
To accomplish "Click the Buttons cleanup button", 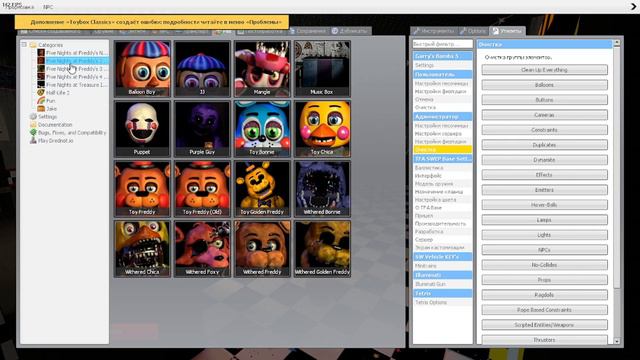I will [544, 100].
